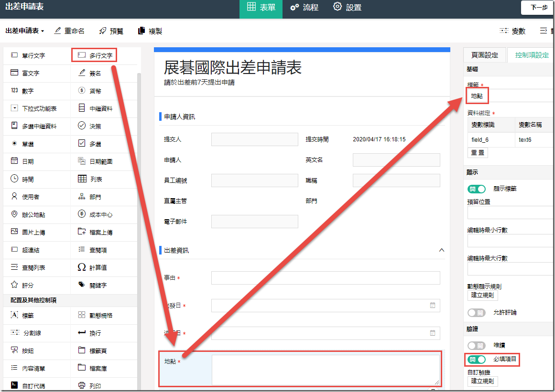Viewport: 555px width, 392px height.
Task: Open the calendar picker for 出發日
Action: click(433, 306)
